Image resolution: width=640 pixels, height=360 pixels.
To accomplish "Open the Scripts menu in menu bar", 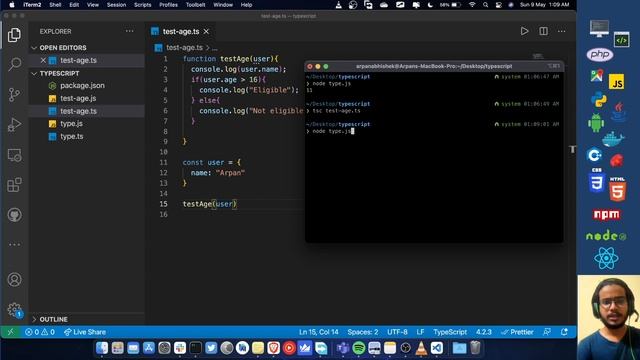I will pos(142,5).
